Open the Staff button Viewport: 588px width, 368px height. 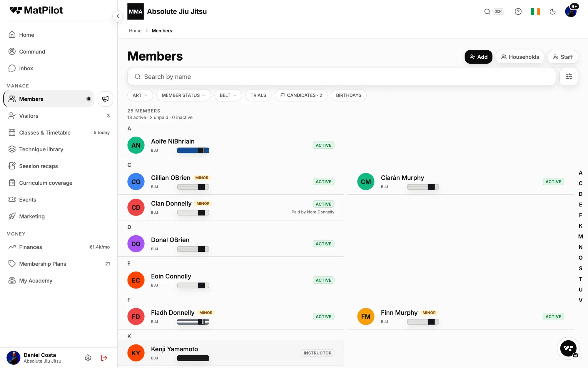pyautogui.click(x=563, y=57)
